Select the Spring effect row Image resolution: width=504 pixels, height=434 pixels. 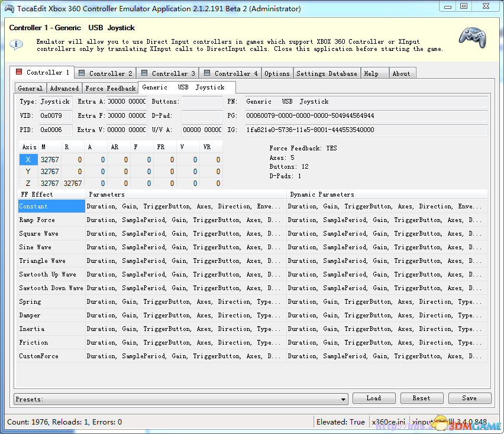point(253,302)
